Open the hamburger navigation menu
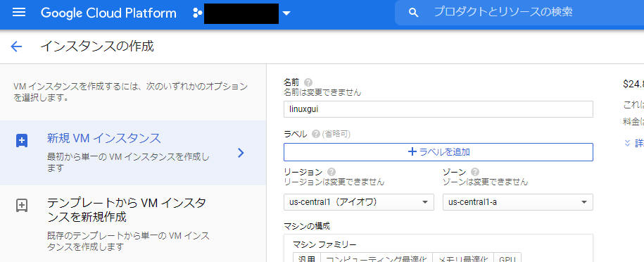This screenshot has width=644, height=262. coord(19,13)
